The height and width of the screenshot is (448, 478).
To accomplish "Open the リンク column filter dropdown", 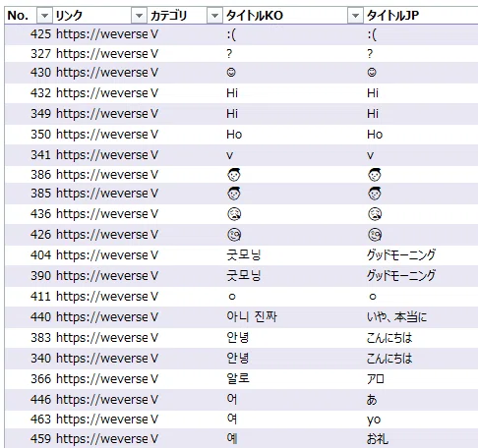I will click(139, 16).
